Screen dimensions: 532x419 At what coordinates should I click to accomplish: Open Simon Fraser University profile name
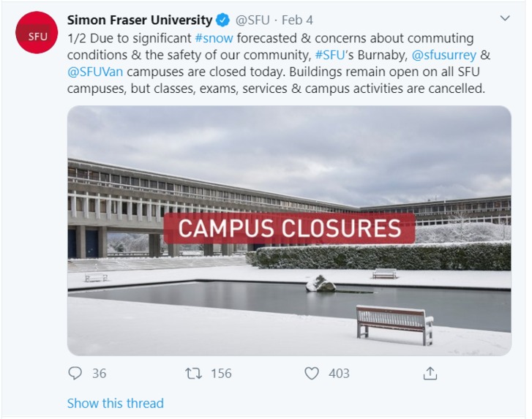(x=140, y=20)
